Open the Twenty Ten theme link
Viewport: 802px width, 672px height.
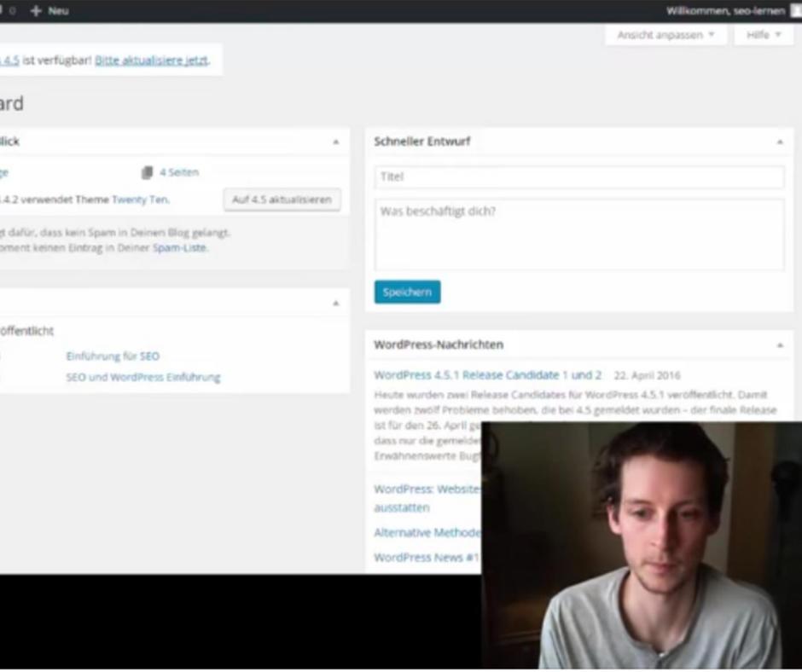pos(141,200)
